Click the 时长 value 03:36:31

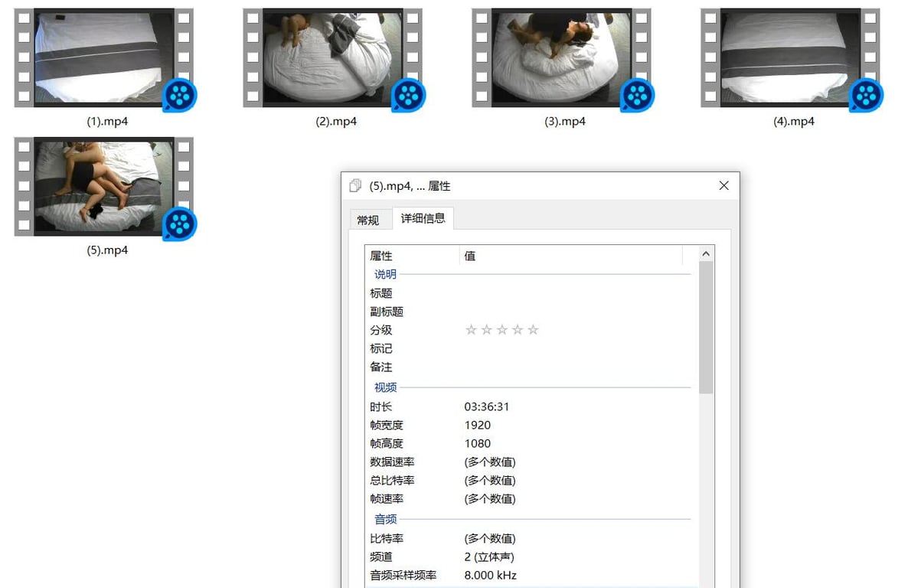coord(486,407)
